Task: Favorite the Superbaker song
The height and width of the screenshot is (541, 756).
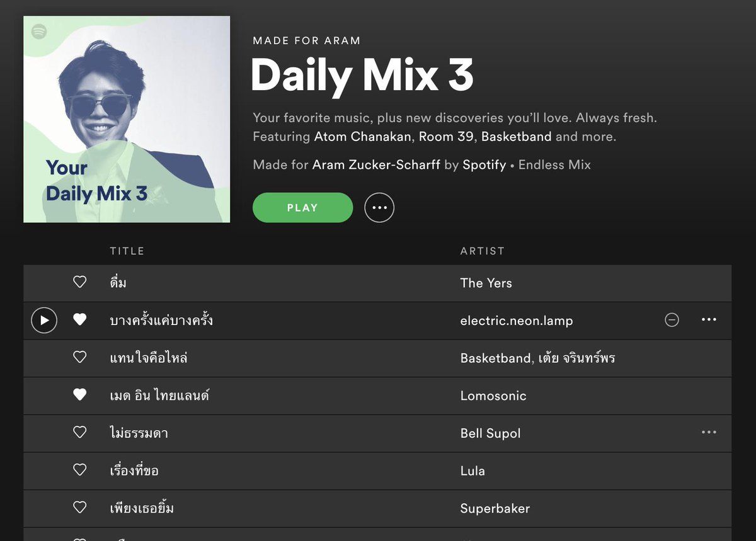Action: click(x=80, y=508)
